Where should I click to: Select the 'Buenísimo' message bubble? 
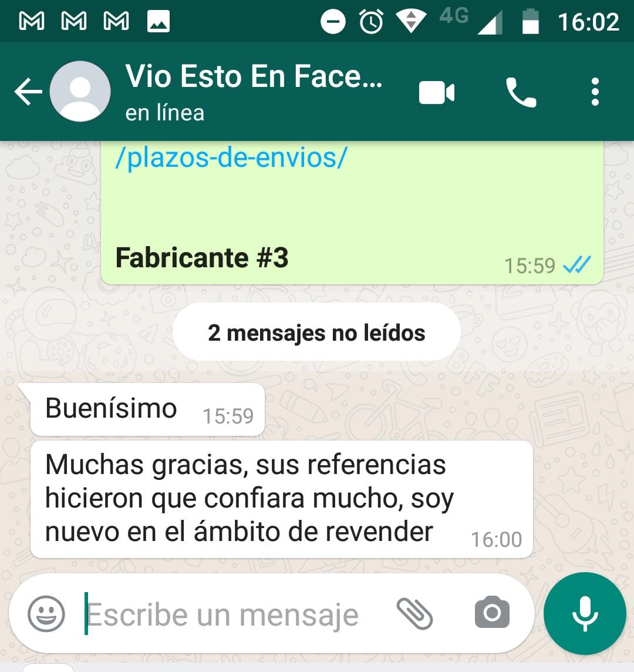click(147, 409)
